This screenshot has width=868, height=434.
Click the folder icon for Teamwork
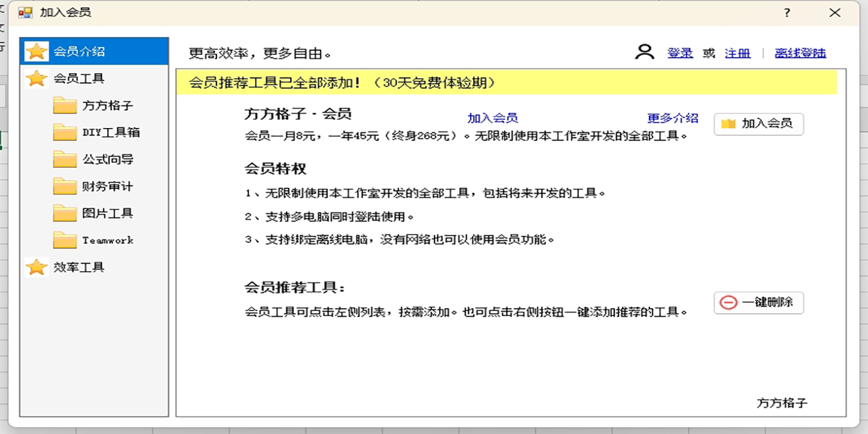coord(65,240)
